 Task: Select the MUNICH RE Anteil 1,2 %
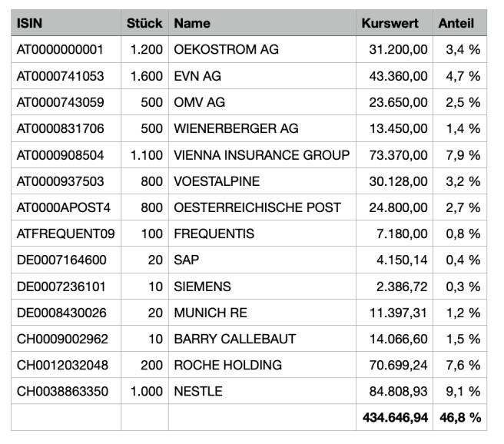pyautogui.click(x=463, y=313)
